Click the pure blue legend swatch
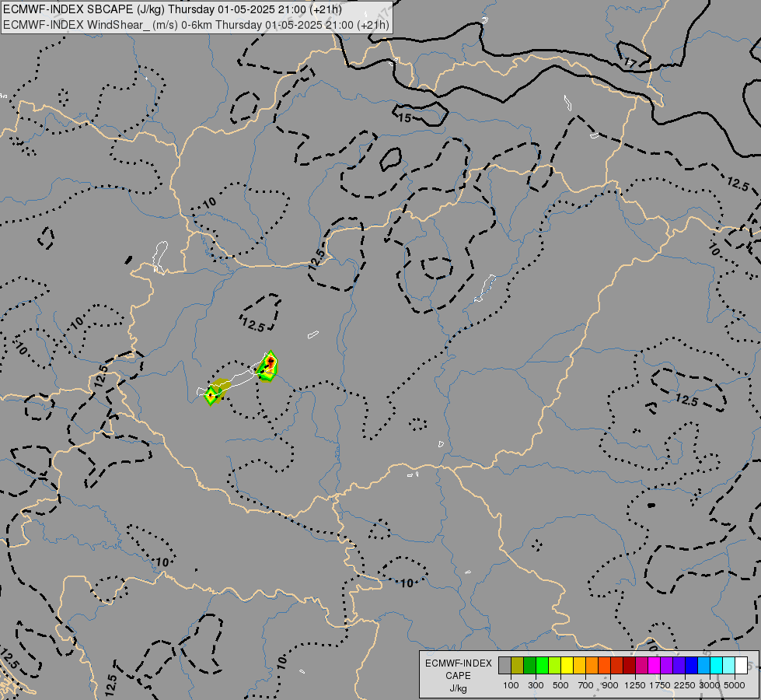Image resolution: width=761 pixels, height=700 pixels. point(692,665)
